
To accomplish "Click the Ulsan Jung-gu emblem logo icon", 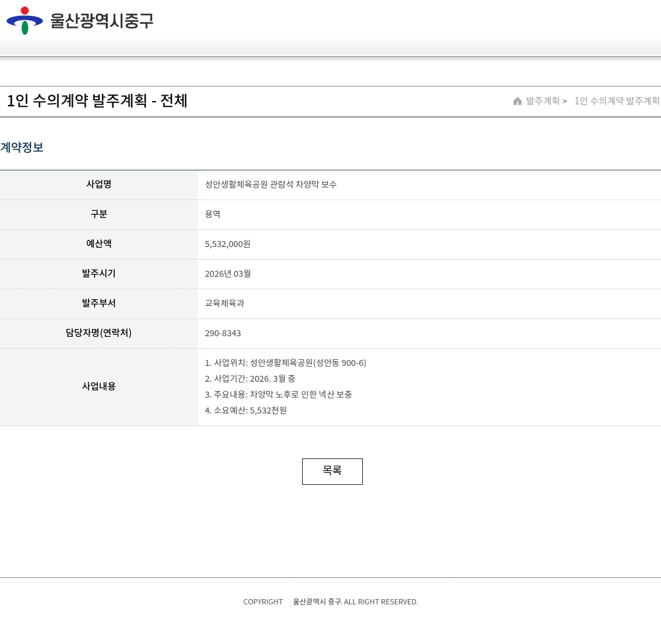I will [24, 20].
